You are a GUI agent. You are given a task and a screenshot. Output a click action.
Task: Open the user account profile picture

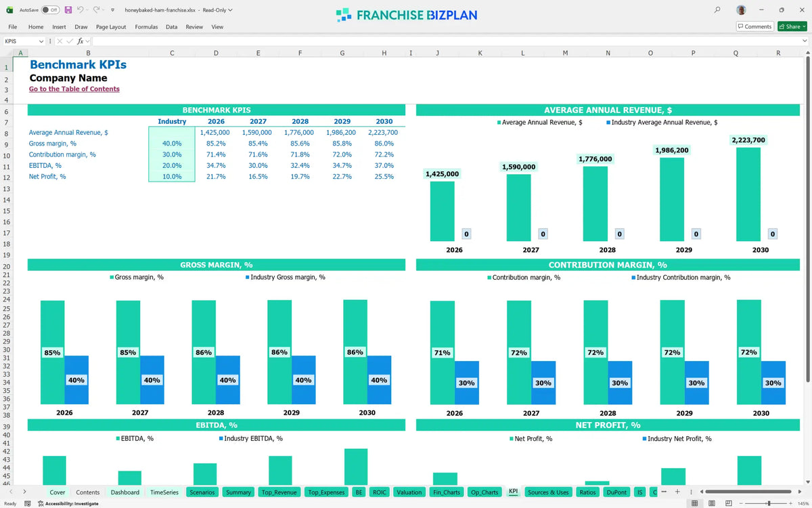click(x=742, y=10)
